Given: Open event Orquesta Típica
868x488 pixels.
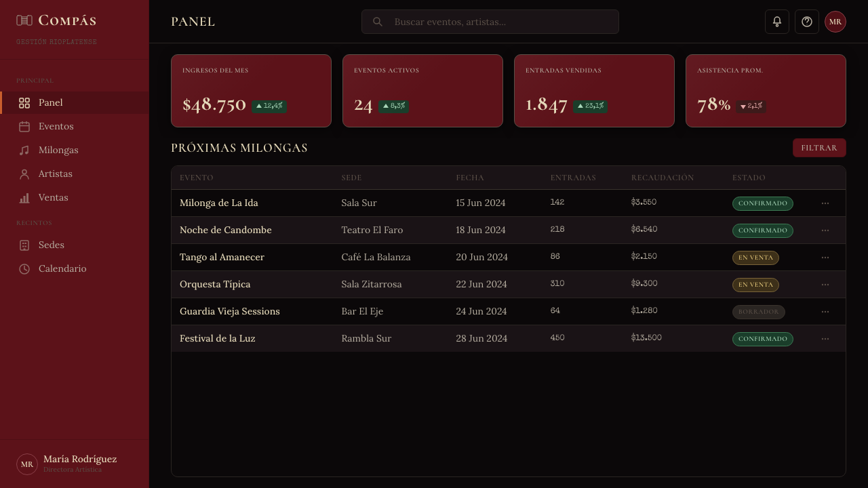Looking at the screenshot, I should (x=215, y=285).
